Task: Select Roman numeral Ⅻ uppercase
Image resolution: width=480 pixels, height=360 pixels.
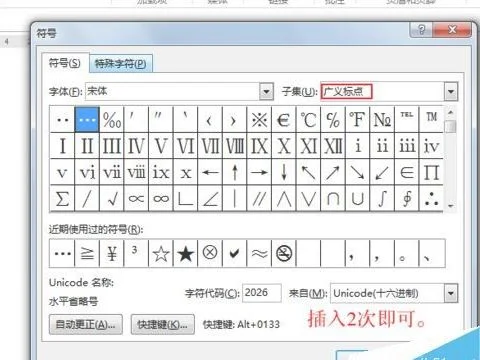Action: click(x=333, y=146)
